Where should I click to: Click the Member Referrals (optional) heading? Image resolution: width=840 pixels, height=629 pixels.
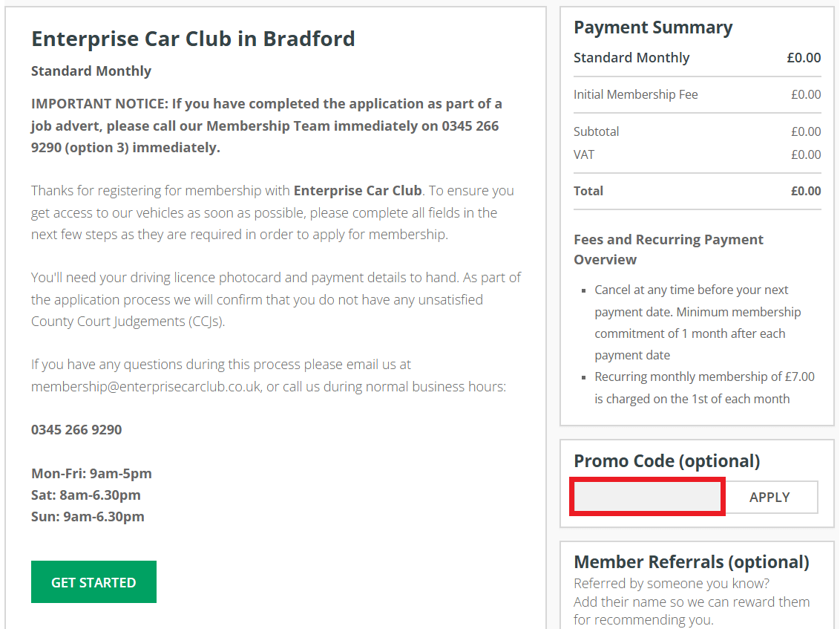691,562
